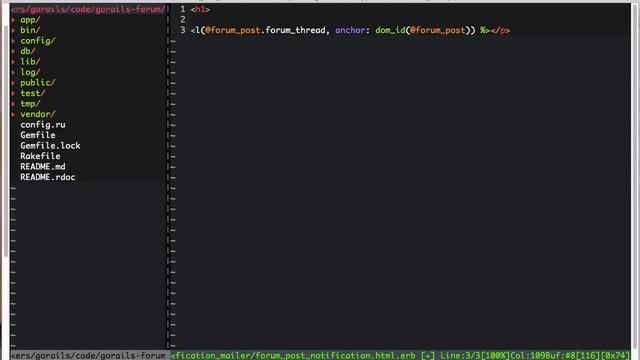The height and width of the screenshot is (360, 640).
Task: Open README.md in the file tree
Action: click(43, 167)
